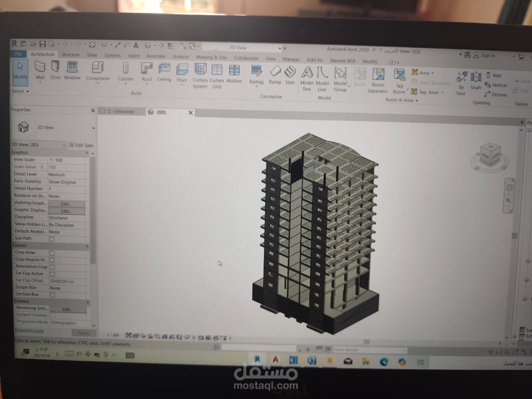Select the Window tool
Viewport: 532px width, 399px height.
[72, 71]
